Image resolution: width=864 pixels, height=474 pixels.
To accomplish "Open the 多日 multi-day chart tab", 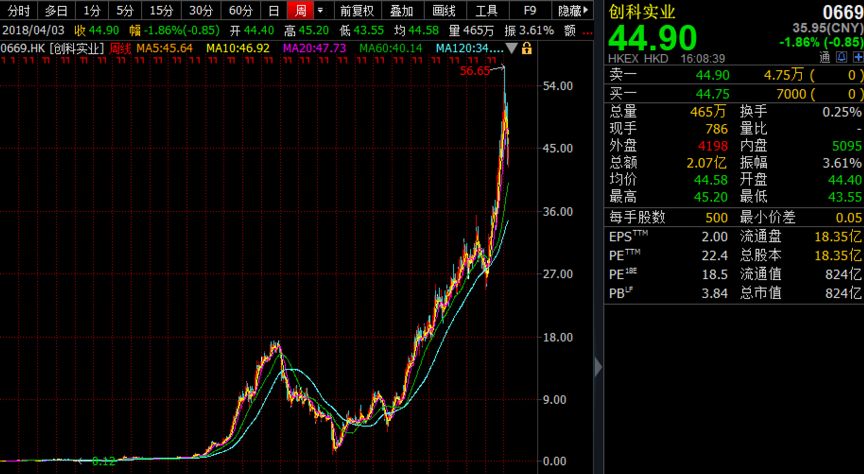I will pyautogui.click(x=56, y=10).
